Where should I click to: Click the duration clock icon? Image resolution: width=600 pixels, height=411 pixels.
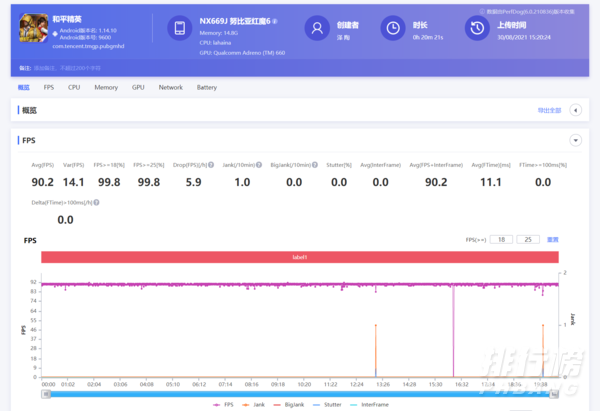395,29
